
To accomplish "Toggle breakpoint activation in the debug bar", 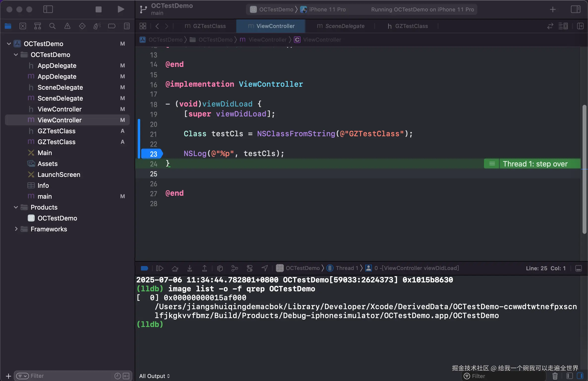I will (x=144, y=268).
